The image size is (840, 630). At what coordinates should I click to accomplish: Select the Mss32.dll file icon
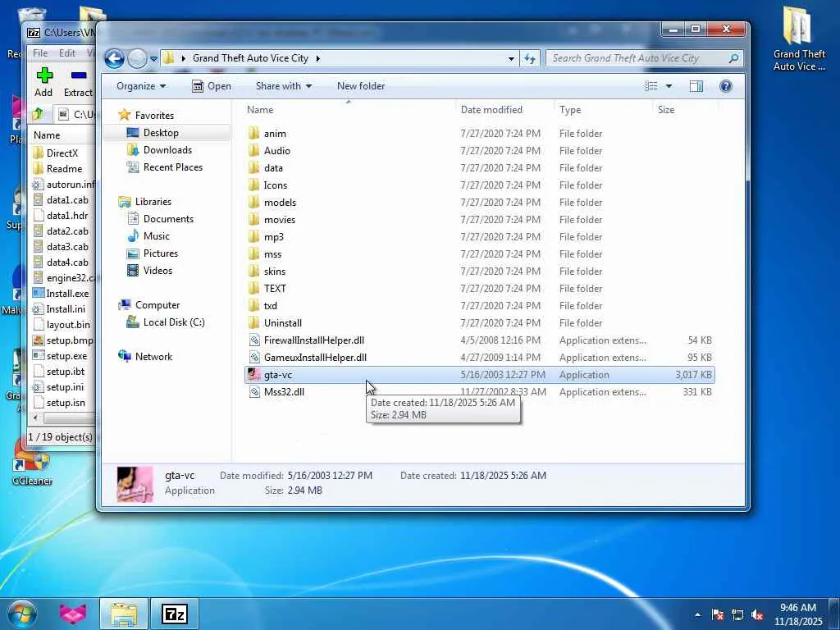click(x=254, y=391)
